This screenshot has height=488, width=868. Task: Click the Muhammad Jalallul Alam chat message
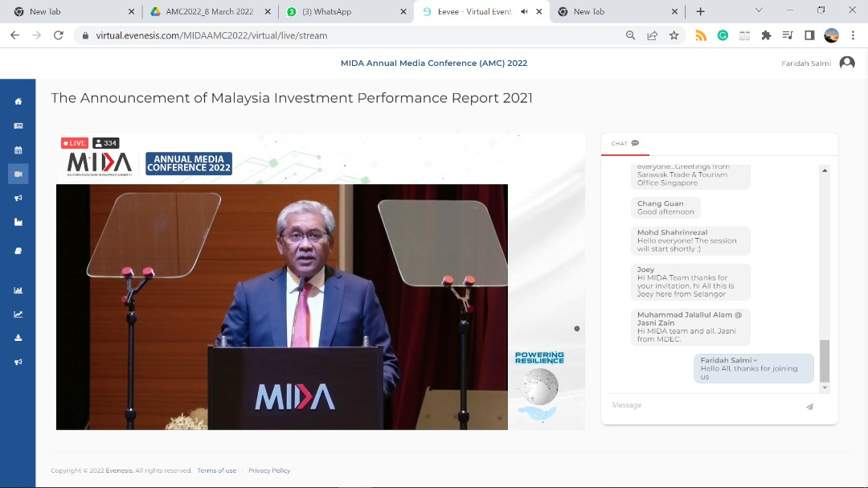[690, 327]
